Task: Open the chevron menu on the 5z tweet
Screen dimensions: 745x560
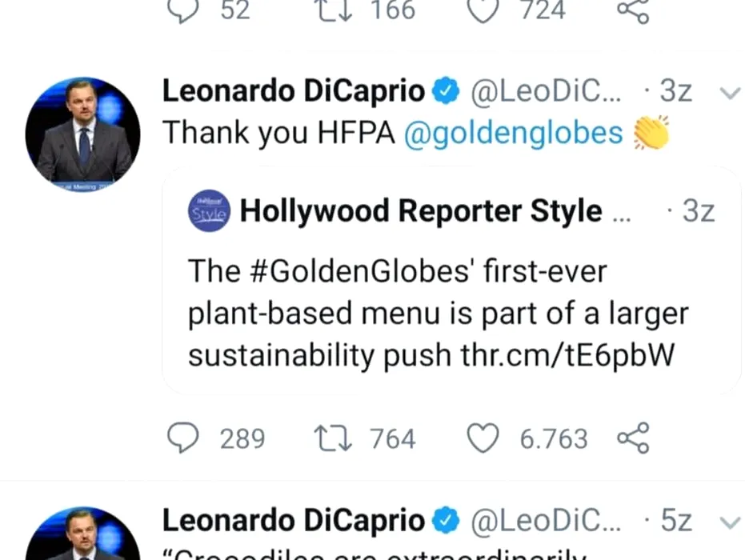Action: [729, 522]
